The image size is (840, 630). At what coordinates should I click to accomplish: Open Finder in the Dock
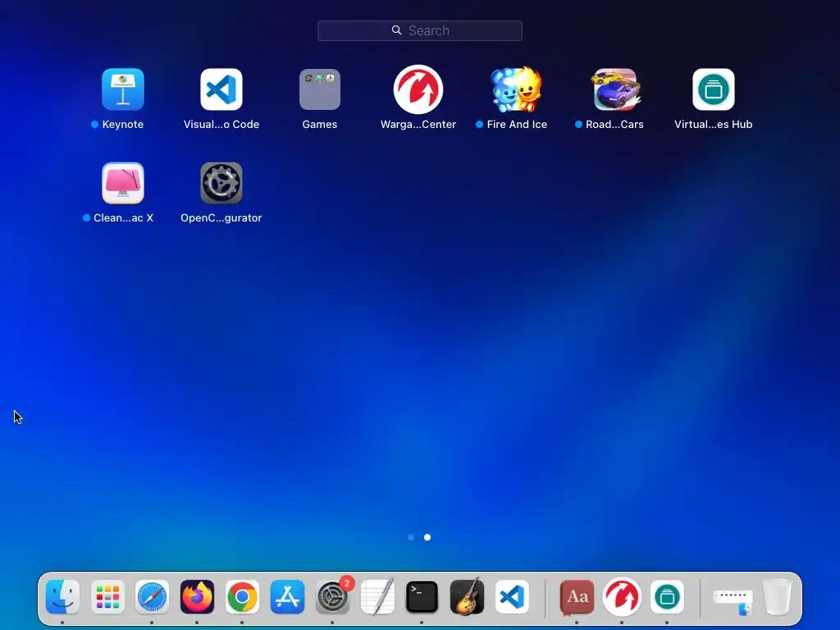[x=62, y=596]
